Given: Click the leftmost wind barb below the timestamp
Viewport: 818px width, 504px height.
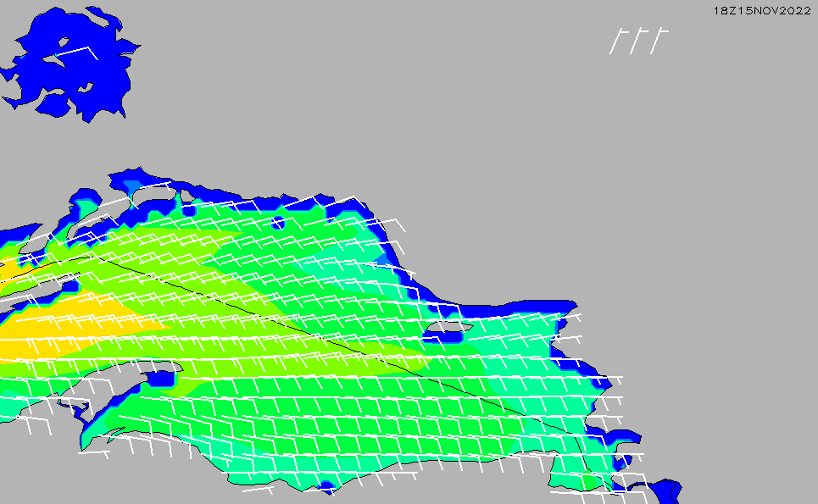Looking at the screenshot, I should [x=616, y=41].
